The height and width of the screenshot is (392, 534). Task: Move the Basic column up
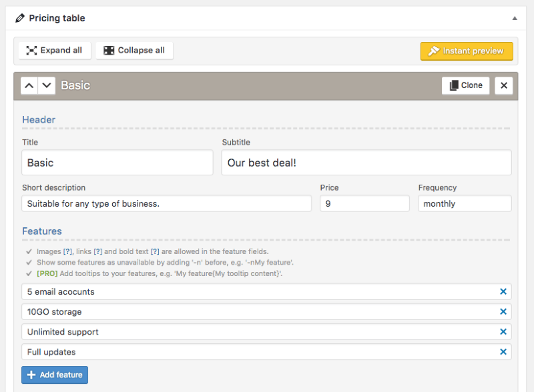coord(29,85)
